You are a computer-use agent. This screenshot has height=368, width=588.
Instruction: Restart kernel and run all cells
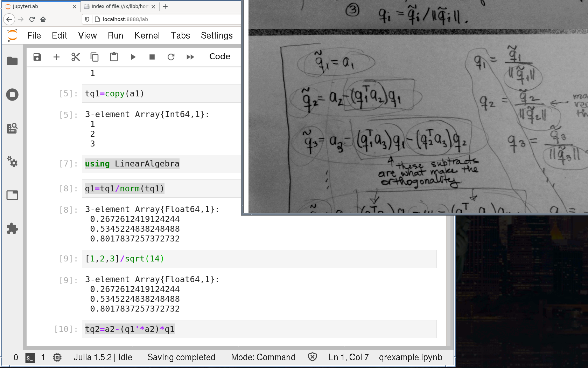(190, 57)
